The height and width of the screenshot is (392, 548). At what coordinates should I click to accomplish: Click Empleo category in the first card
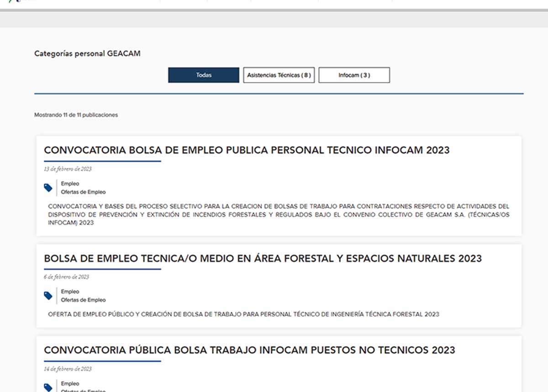70,184
